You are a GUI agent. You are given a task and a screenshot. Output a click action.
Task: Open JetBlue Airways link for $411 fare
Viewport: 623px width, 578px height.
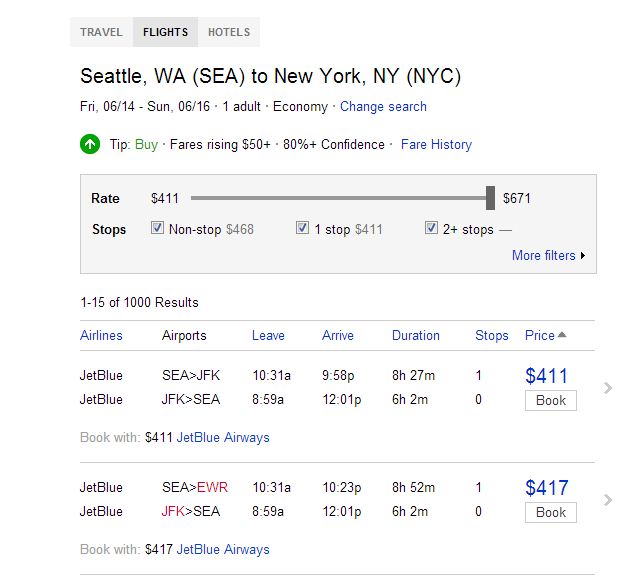[223, 437]
